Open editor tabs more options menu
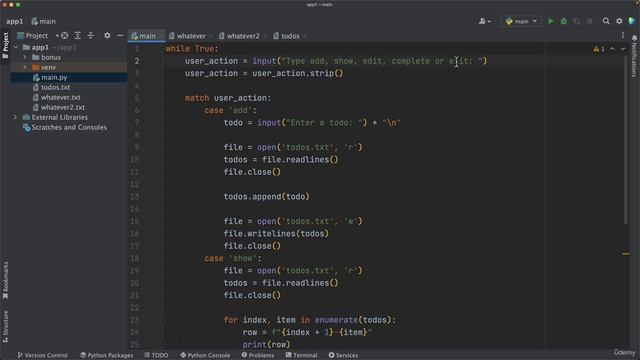The height and width of the screenshot is (360, 640). [623, 36]
